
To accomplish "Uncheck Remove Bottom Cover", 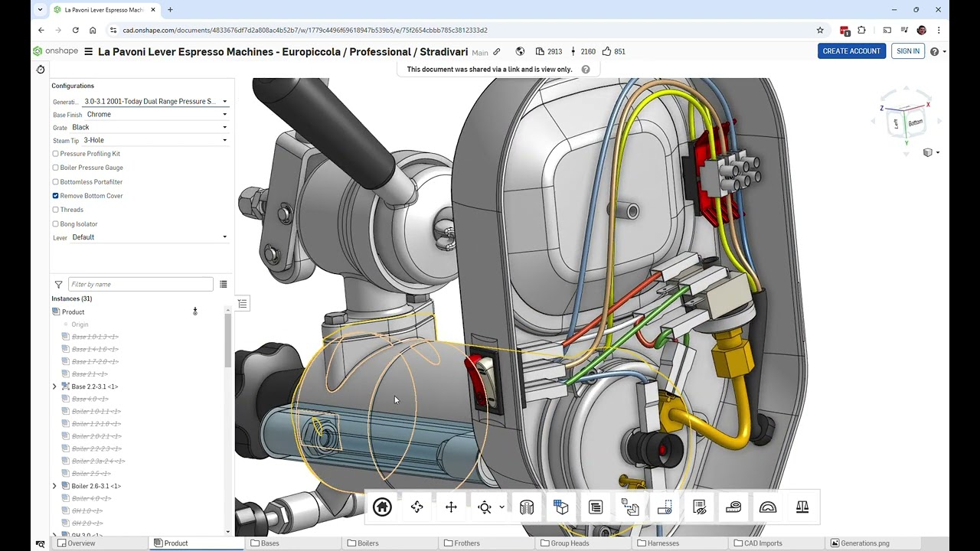I will pos(55,196).
